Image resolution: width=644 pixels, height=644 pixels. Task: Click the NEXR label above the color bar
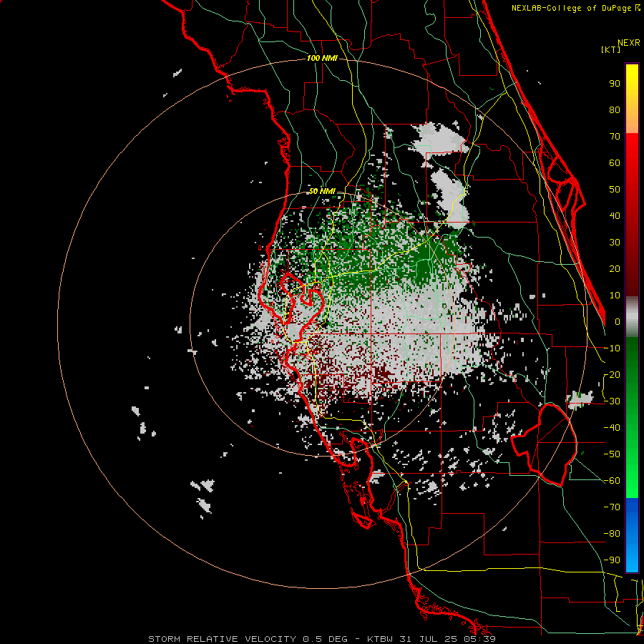coord(629,43)
